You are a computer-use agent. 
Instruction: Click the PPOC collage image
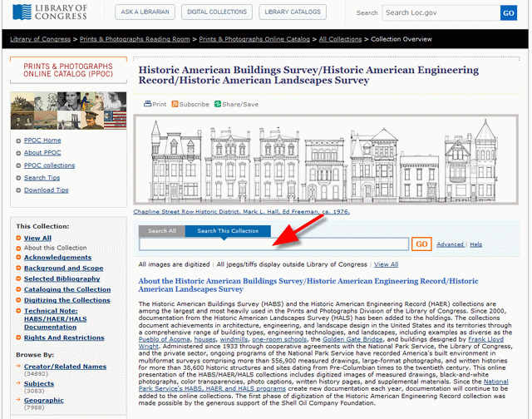68,111
